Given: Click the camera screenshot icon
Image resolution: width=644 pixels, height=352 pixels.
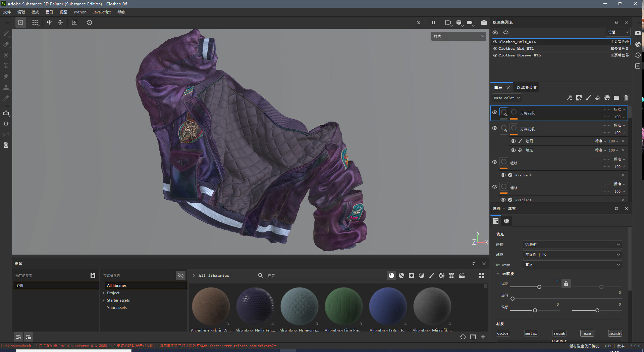Looking at the screenshot, I should point(484,23).
